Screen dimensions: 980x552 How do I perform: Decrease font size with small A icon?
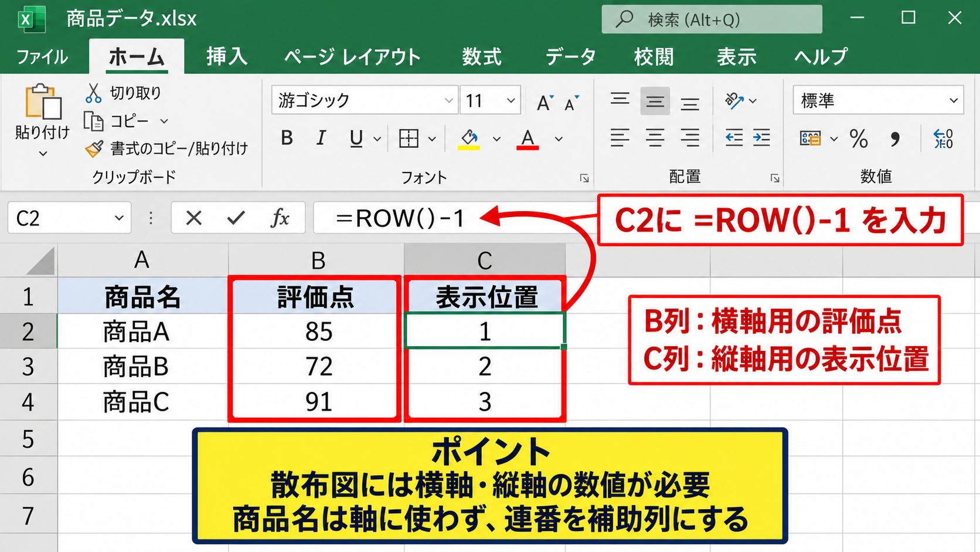tap(571, 102)
